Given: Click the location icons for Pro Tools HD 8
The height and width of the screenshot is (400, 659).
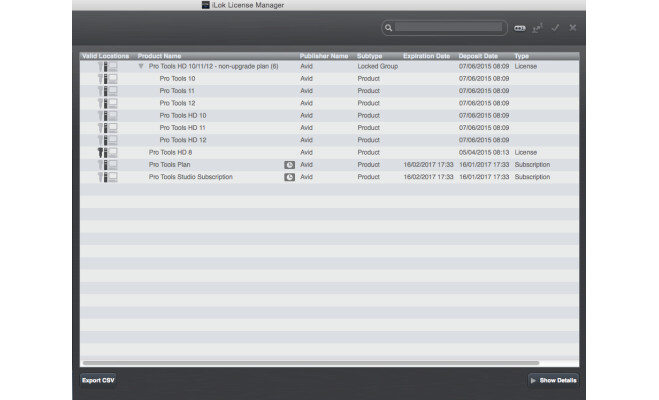Looking at the screenshot, I should (x=108, y=153).
